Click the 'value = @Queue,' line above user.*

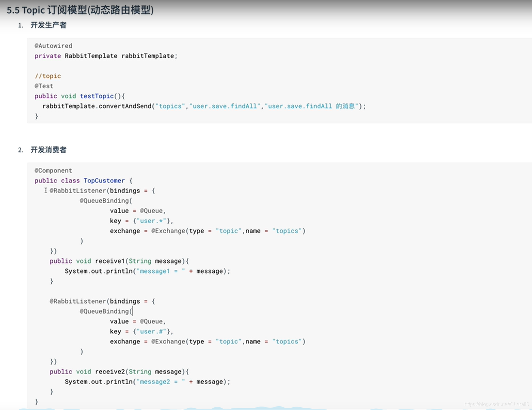pyautogui.click(x=138, y=211)
